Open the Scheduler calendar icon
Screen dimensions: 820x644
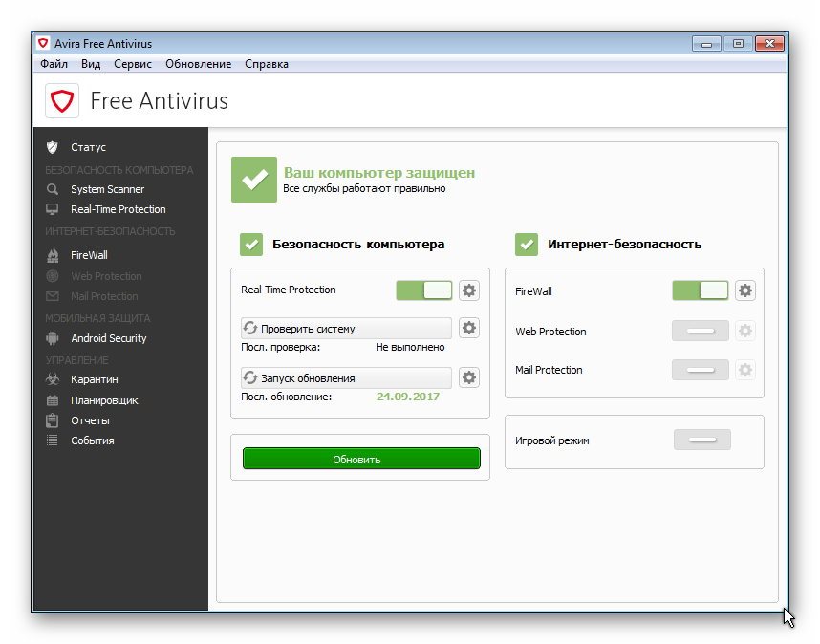tap(53, 400)
